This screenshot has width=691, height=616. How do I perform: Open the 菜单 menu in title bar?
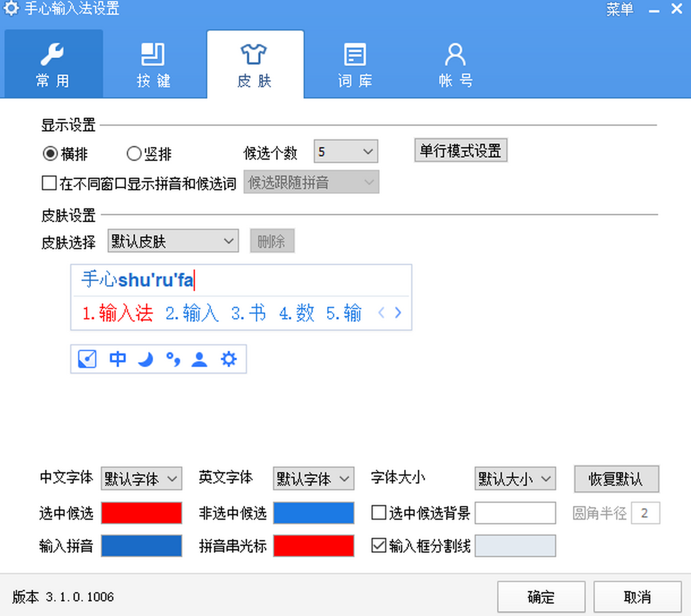[620, 10]
